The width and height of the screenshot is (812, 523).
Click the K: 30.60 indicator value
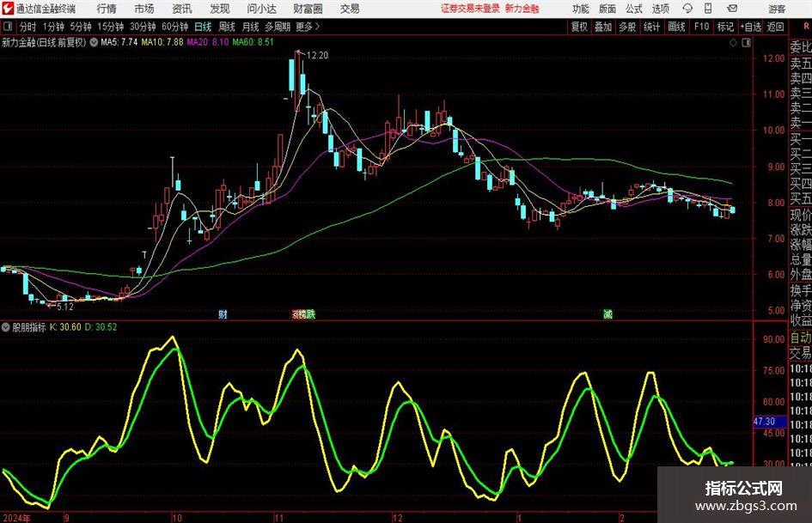coord(66,327)
